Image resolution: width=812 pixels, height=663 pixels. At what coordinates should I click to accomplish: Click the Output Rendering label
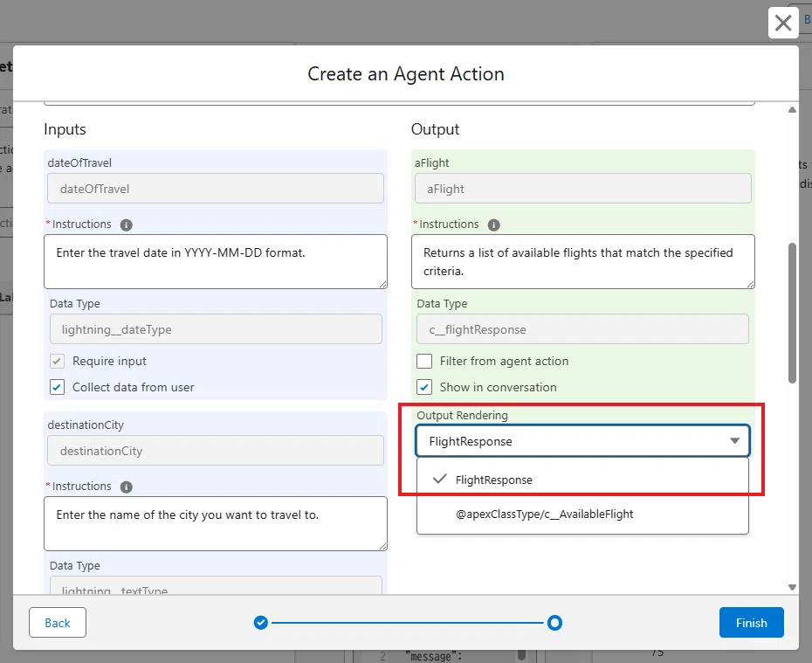(x=462, y=416)
